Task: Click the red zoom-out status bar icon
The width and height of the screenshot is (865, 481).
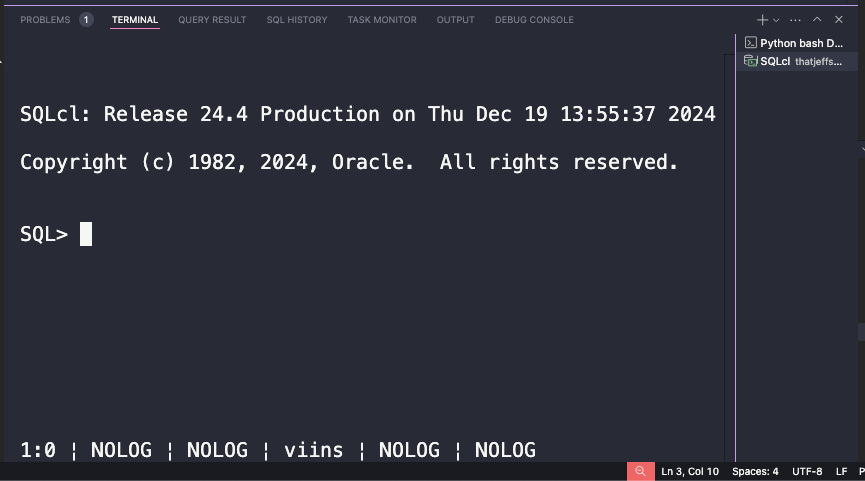Action: pos(640,472)
